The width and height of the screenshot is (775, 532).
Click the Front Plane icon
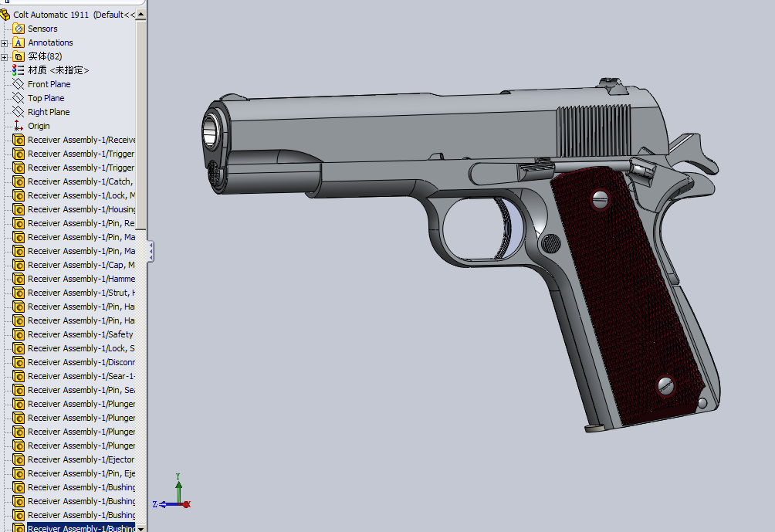[19, 84]
